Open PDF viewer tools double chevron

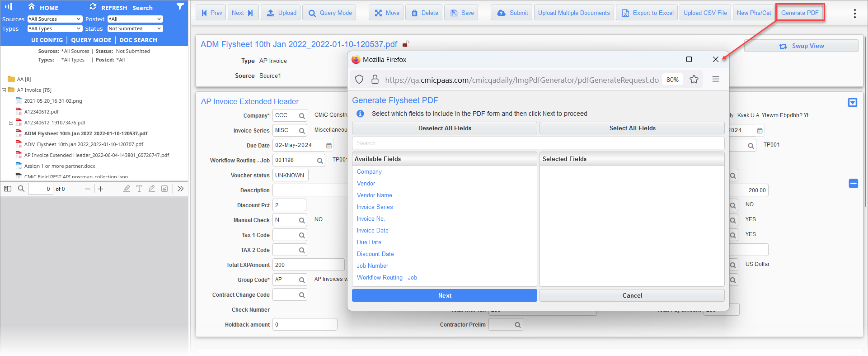click(x=180, y=189)
